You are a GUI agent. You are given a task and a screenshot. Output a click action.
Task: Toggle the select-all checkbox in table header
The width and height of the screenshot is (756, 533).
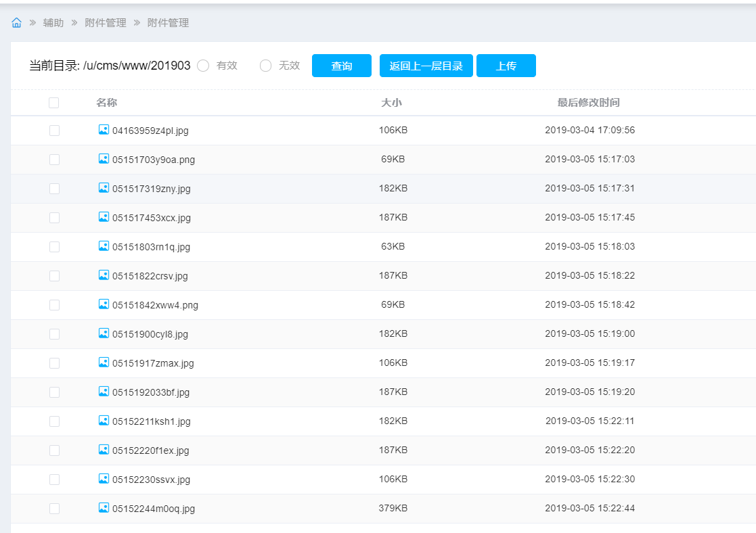(54, 103)
